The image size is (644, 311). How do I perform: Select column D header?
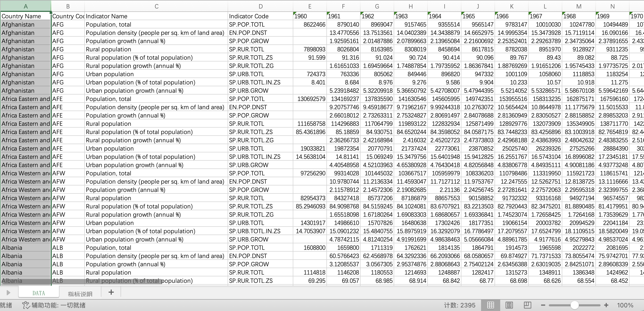tap(260, 6)
